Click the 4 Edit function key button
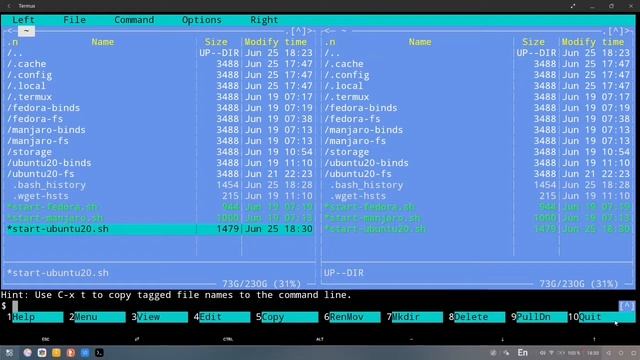This screenshot has height=360, width=640. pyautogui.click(x=222, y=317)
